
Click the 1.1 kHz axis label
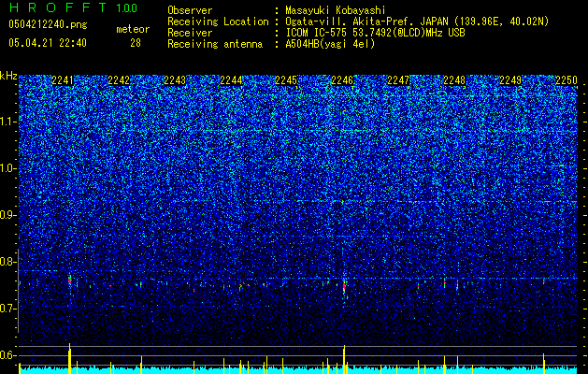click(8, 122)
